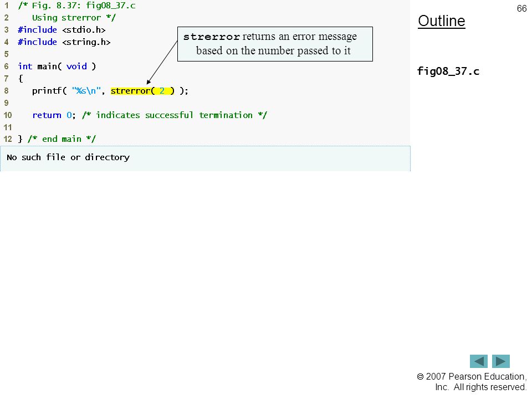Click the strerror callout text box
Viewport: 532px width, 399px height.
(275, 44)
